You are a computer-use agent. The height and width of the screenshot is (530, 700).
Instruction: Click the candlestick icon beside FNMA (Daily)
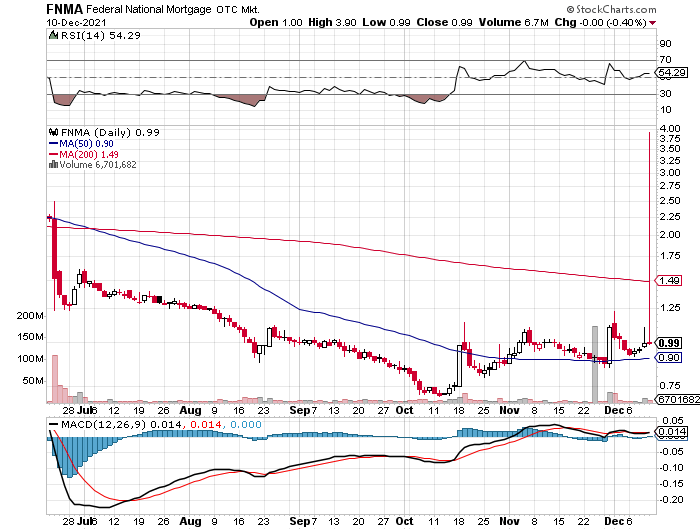[53, 132]
